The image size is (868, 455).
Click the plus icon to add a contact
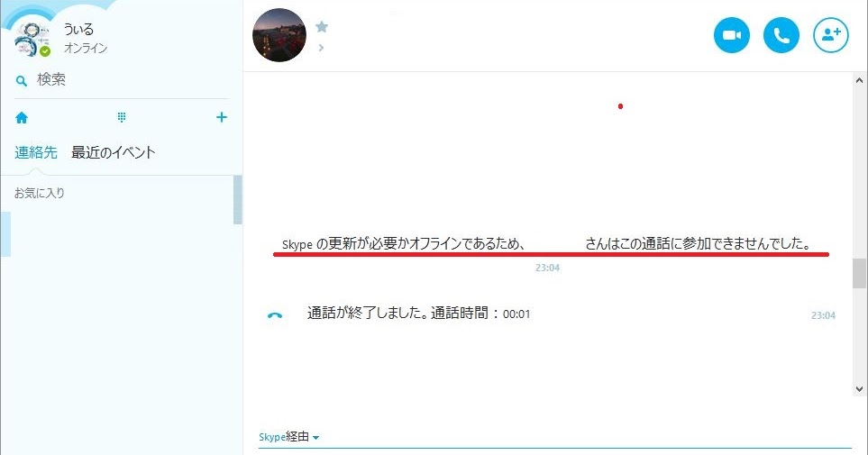[x=222, y=117]
